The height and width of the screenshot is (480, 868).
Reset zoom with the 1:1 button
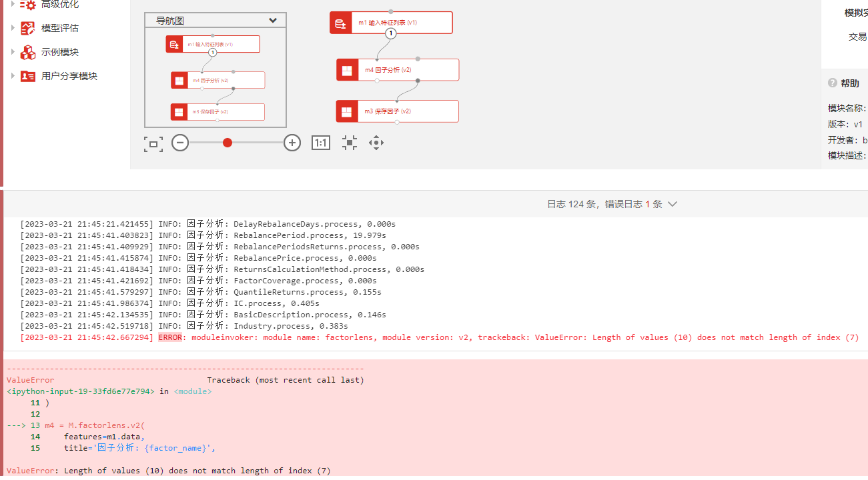tap(321, 143)
